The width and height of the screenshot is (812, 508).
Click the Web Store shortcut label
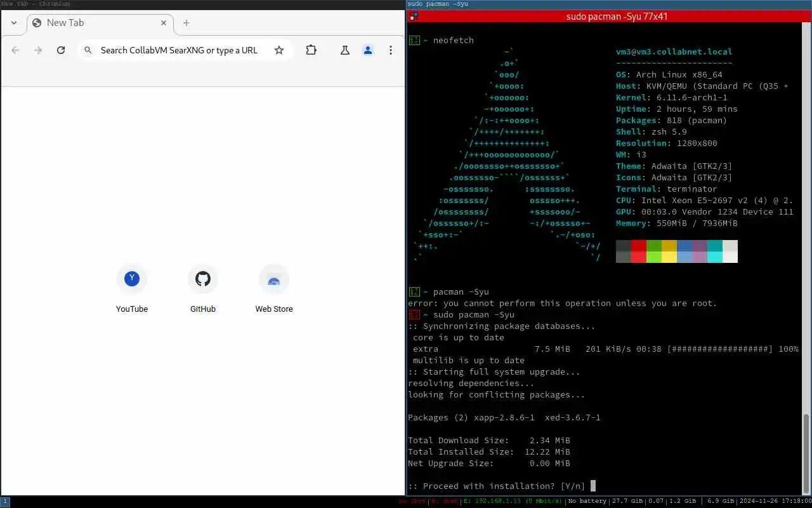tap(274, 309)
